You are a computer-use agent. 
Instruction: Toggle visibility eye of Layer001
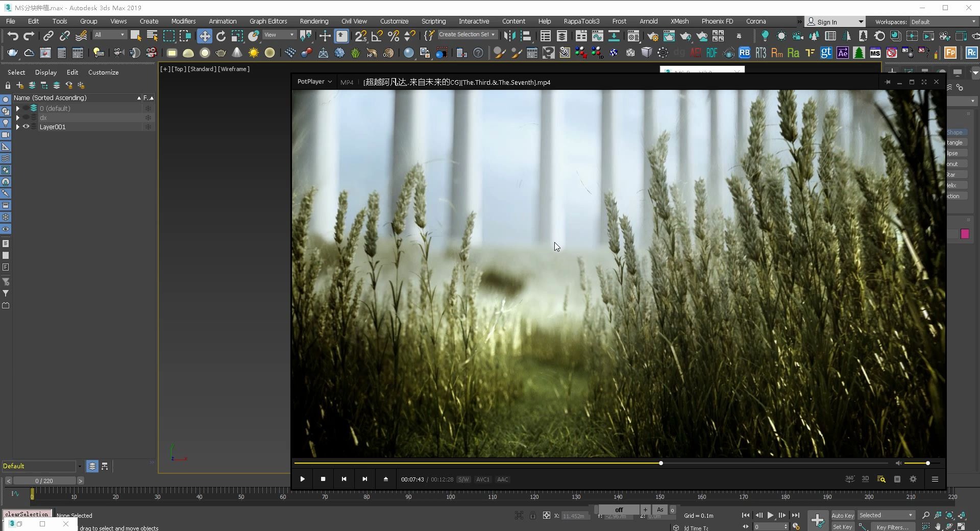(x=26, y=127)
